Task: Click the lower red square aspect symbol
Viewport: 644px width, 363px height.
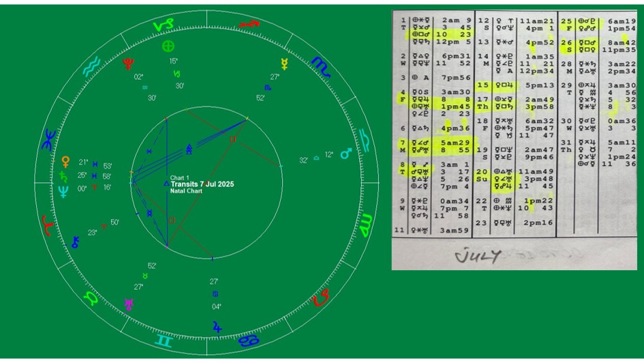Action: tap(172, 221)
